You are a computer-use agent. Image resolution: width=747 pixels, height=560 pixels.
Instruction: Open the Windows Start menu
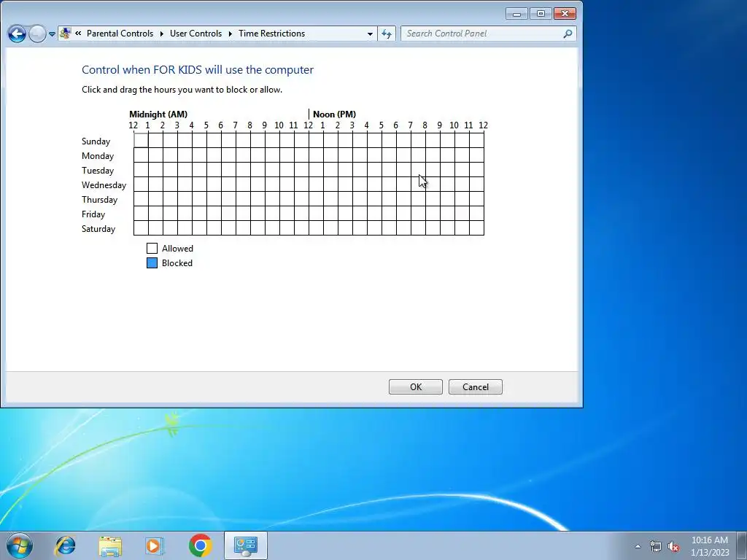click(19, 545)
